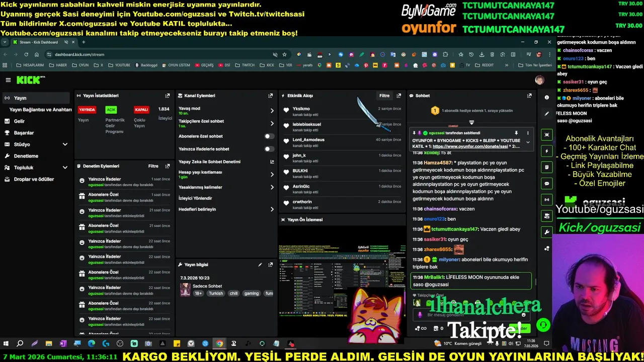Screen dimensions: 644x362
Task: Edit stream info with the pencil icon
Action: point(260,264)
